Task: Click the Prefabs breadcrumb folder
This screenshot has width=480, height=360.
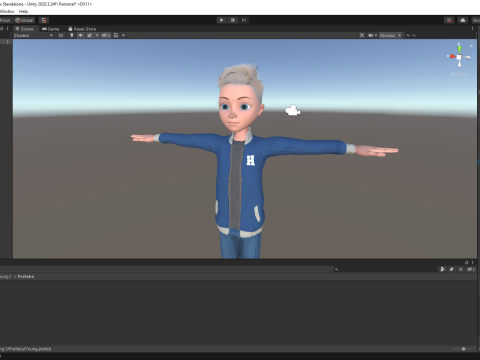Action: pos(26,276)
